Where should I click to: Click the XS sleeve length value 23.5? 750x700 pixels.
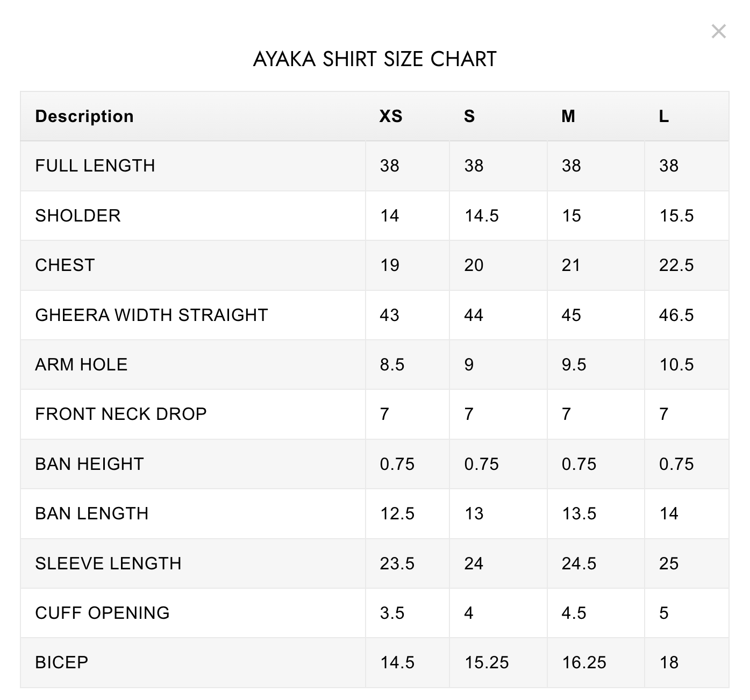(x=397, y=563)
